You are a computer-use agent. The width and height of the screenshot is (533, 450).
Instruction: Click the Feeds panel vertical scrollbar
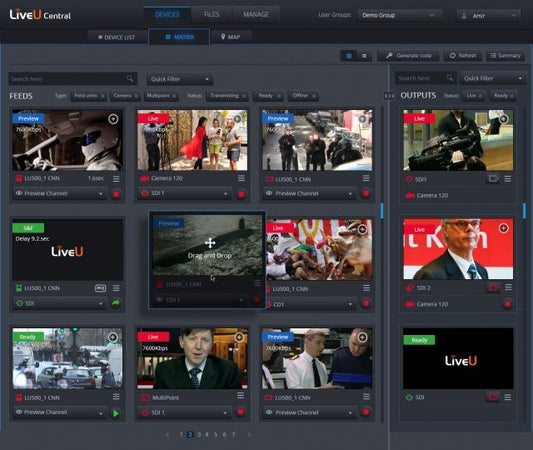tap(382, 211)
